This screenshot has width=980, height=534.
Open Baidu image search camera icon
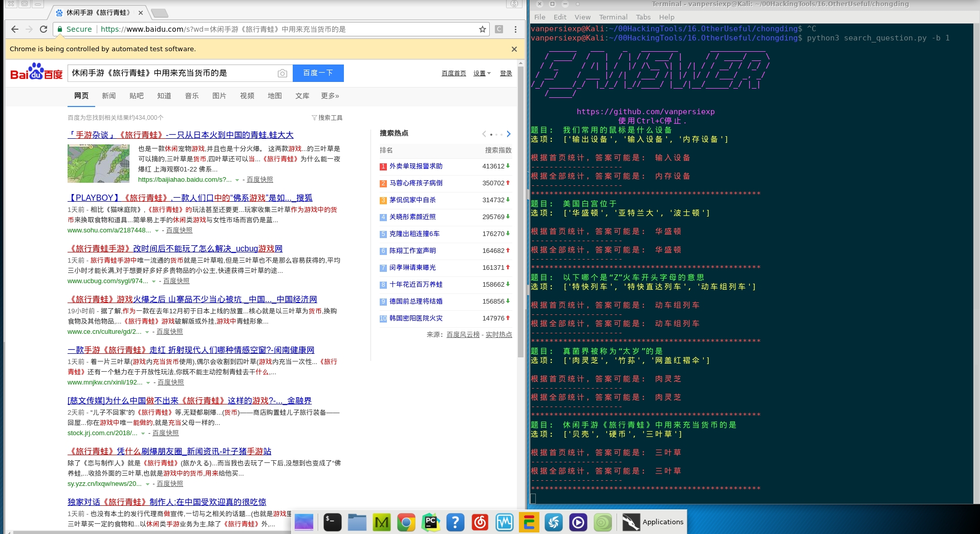[282, 73]
